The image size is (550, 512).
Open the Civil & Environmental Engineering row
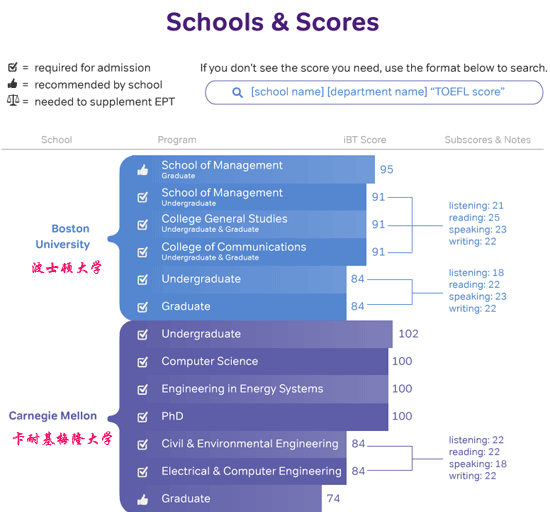click(x=233, y=444)
